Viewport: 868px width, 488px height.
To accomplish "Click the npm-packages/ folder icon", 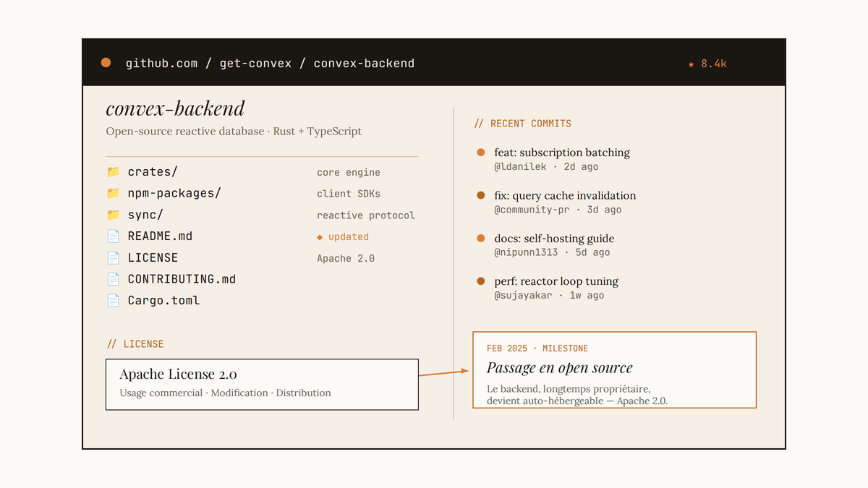I will pyautogui.click(x=113, y=193).
